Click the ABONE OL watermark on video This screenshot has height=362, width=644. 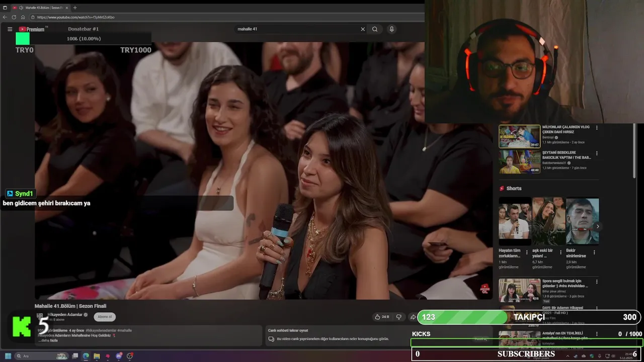click(x=485, y=289)
